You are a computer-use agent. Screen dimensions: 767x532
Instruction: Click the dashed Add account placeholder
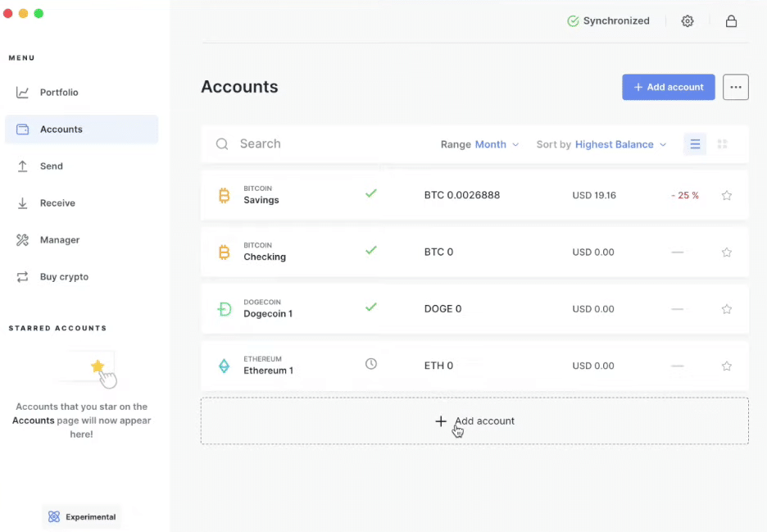click(474, 421)
